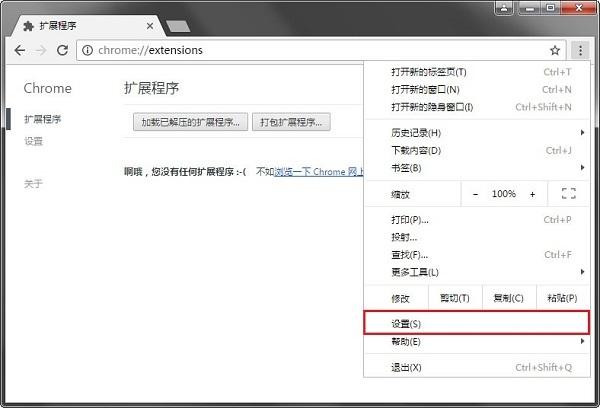
Task: Click the site info icon in address bar
Action: [x=87, y=50]
